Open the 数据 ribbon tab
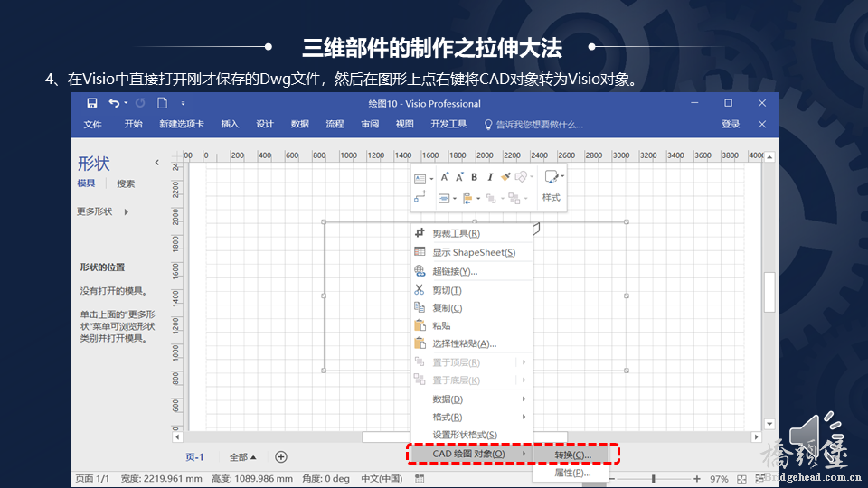 click(299, 124)
